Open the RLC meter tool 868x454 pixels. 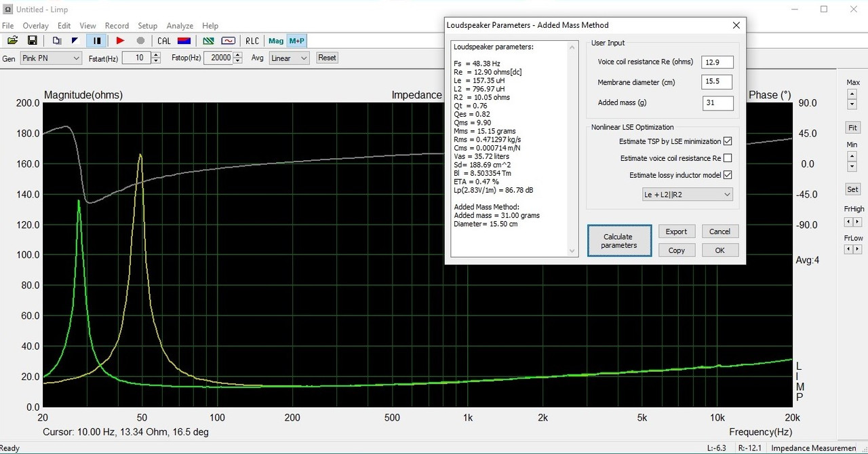coord(252,41)
